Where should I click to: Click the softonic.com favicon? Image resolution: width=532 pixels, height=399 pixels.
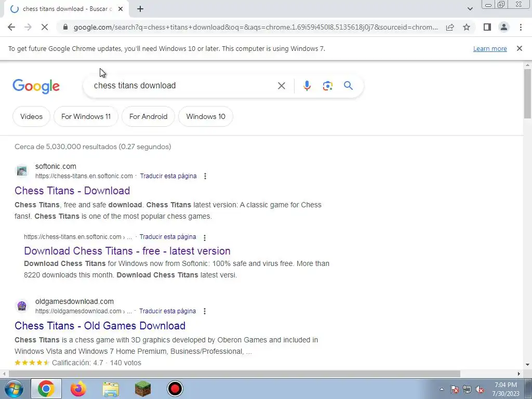pyautogui.click(x=22, y=171)
